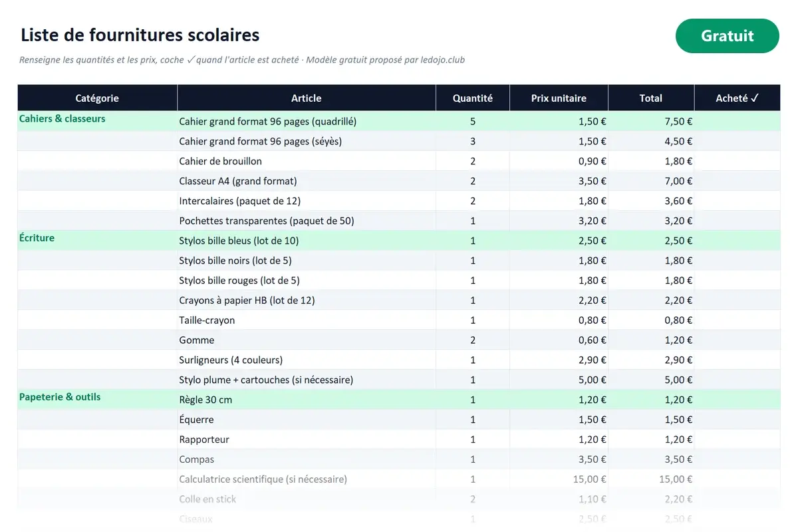Select the Prix unitaire column header
Image resolution: width=798 pixels, height=532 pixels.
(559, 98)
